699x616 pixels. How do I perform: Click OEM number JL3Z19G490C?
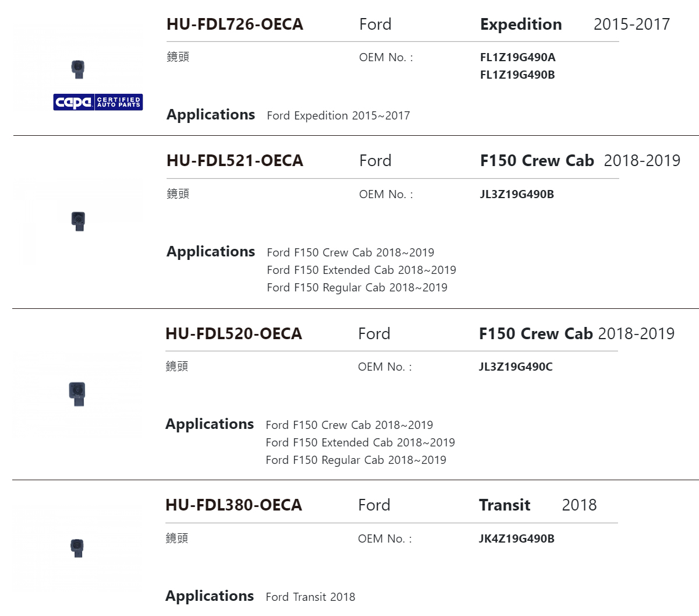[516, 367]
